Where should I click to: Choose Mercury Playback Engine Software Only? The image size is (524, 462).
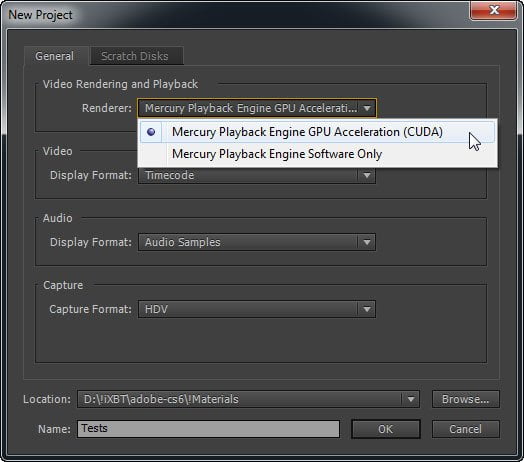point(317,154)
